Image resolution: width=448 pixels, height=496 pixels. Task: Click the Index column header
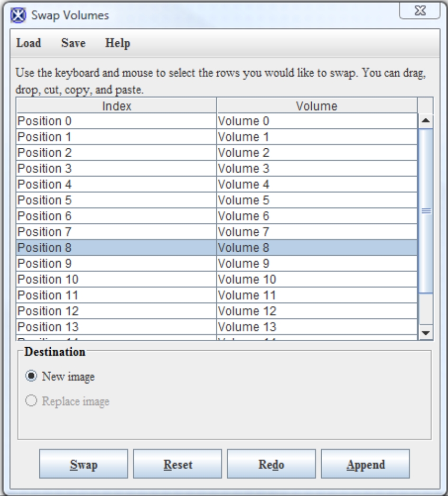click(116, 106)
